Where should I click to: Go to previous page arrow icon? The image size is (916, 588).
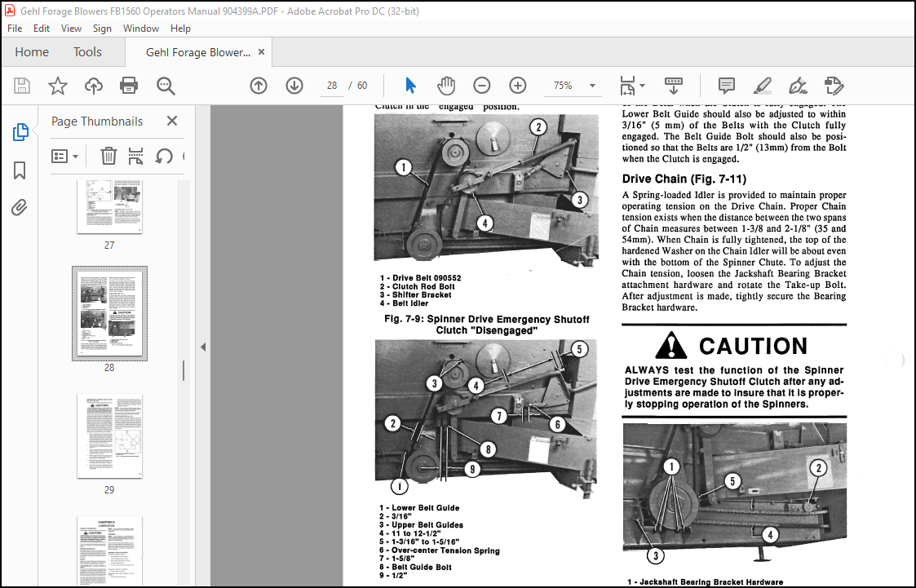click(x=259, y=86)
